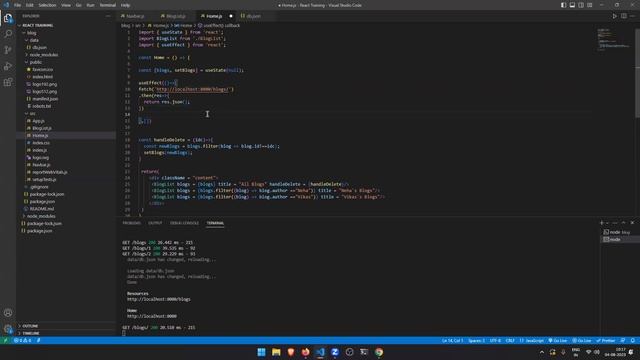Click the Split Editor icon

tap(624, 16)
